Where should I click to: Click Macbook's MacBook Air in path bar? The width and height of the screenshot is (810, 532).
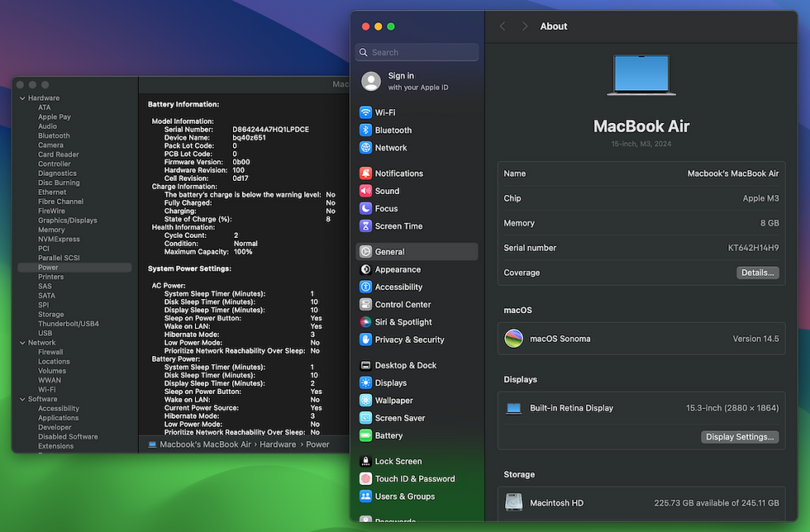click(205, 444)
